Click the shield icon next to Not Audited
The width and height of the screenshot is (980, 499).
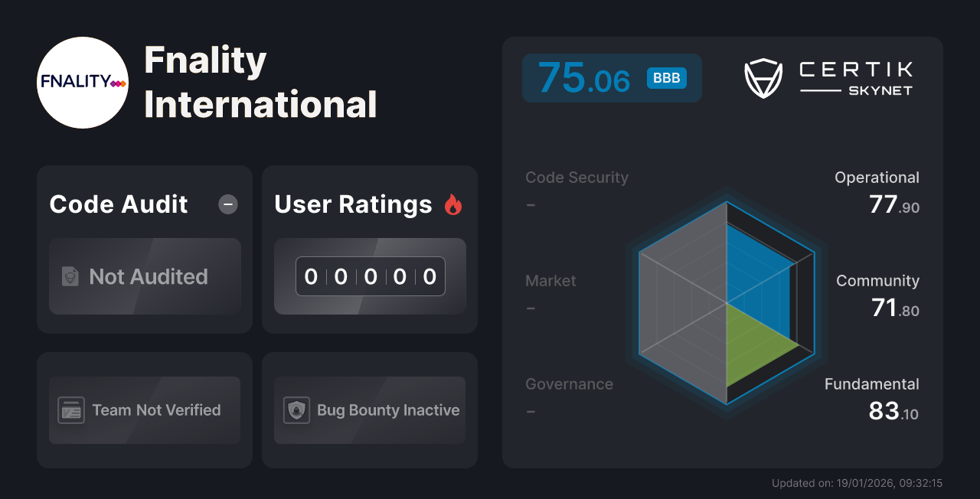[71, 276]
